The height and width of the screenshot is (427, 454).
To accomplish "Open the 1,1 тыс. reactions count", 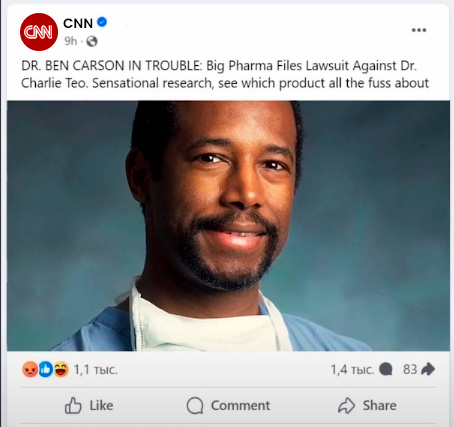I will (95, 370).
